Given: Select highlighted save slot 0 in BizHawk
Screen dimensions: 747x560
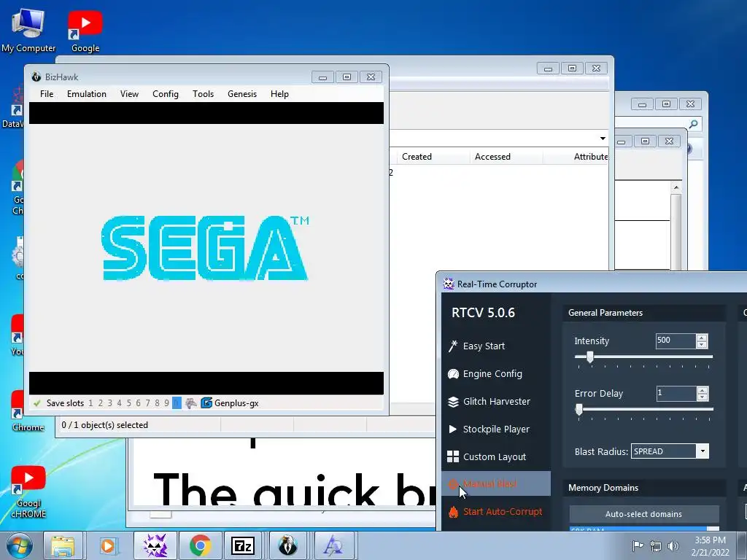Looking at the screenshot, I should pos(177,402).
